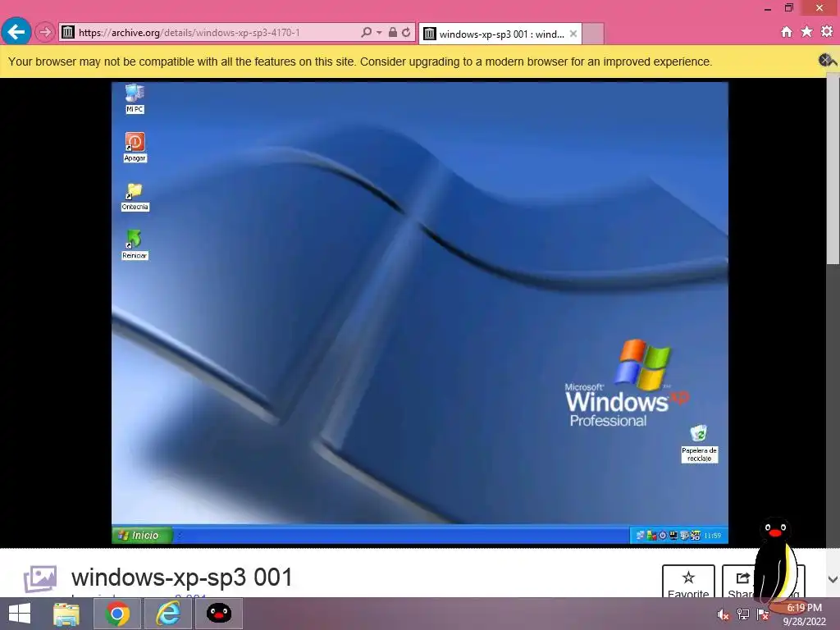Close the windows-xp-sp3 001 tab
The height and width of the screenshot is (630, 840).
coord(573,34)
